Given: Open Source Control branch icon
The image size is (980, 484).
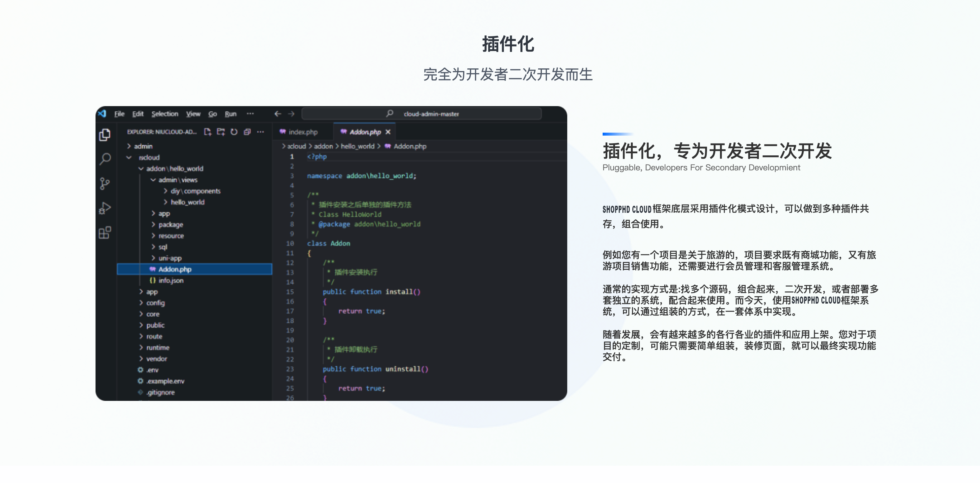Looking at the screenshot, I should point(105,184).
